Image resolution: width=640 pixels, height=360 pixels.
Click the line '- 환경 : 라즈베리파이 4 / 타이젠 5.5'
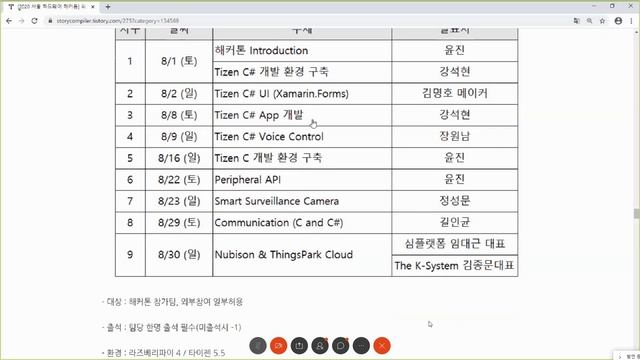[163, 353]
